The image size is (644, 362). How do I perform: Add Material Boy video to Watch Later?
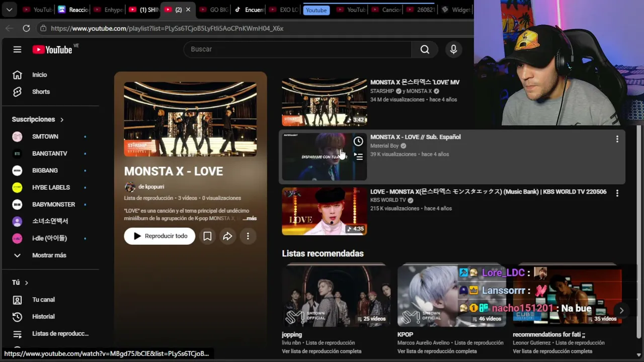pyautogui.click(x=358, y=142)
